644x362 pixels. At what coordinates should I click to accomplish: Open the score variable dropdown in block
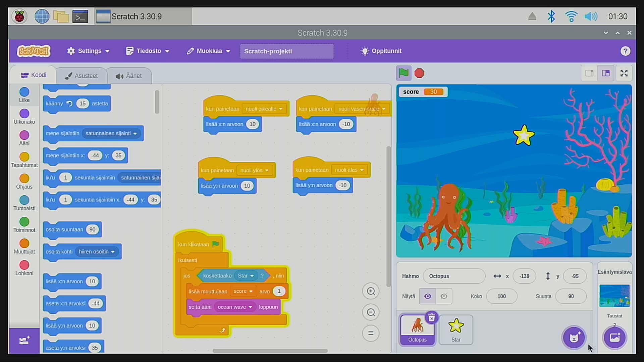(243, 291)
